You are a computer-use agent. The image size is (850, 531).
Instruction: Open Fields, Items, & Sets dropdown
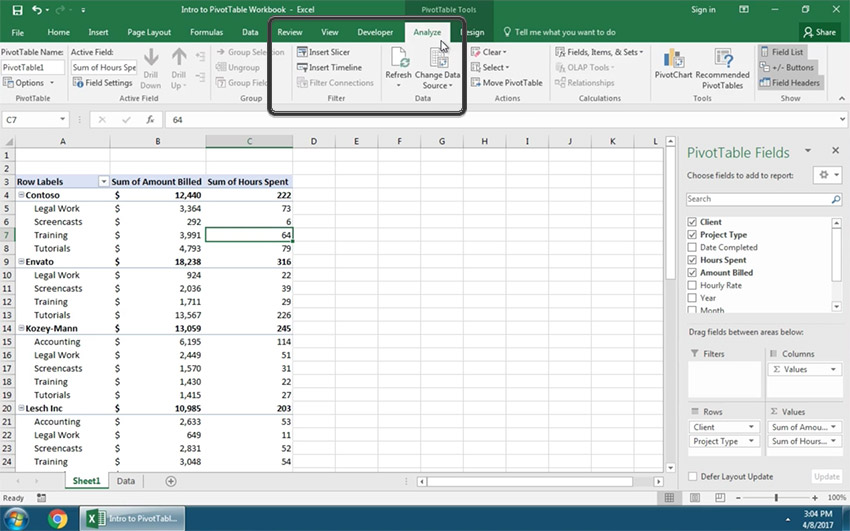tap(599, 52)
